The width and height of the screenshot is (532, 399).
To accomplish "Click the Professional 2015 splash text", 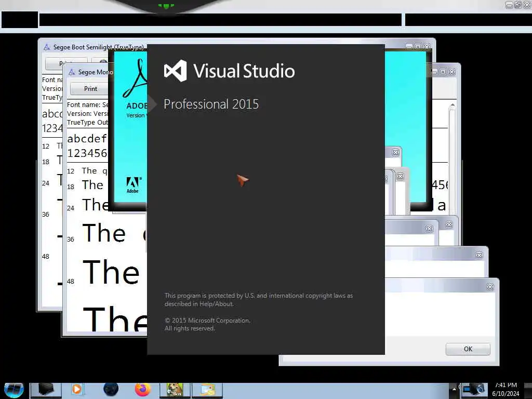I will point(211,104).
